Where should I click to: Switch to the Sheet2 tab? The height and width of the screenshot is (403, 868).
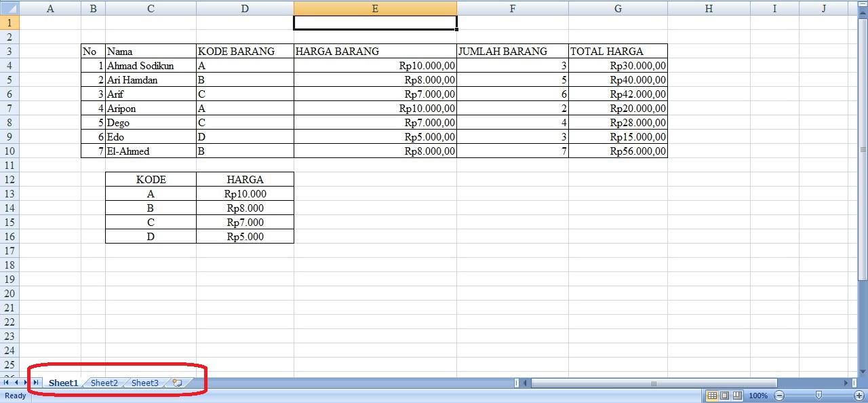click(103, 383)
